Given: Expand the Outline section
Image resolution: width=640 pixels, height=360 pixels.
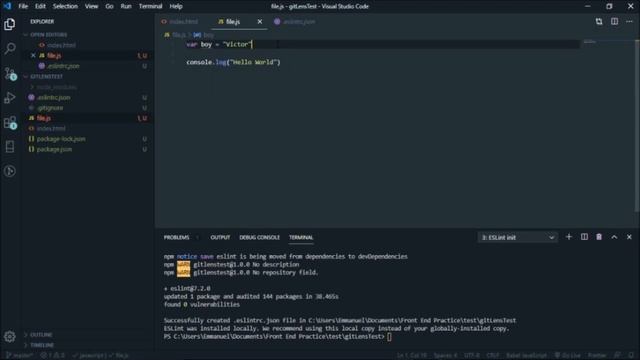Looking at the screenshot, I should coord(39,335).
